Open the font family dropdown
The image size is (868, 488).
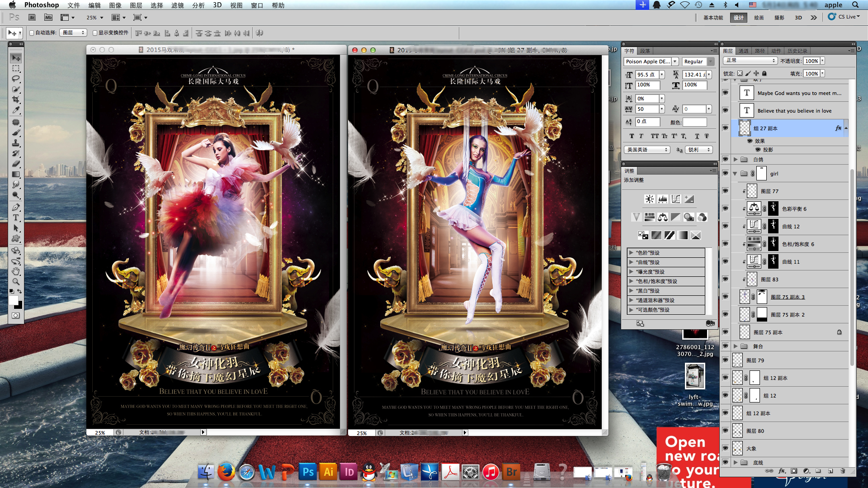coord(675,62)
